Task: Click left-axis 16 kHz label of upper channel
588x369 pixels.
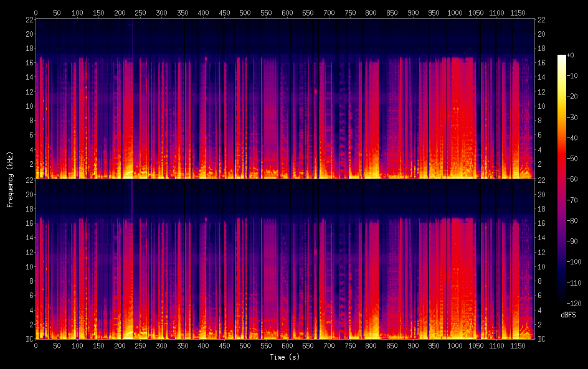Action: tap(27, 63)
